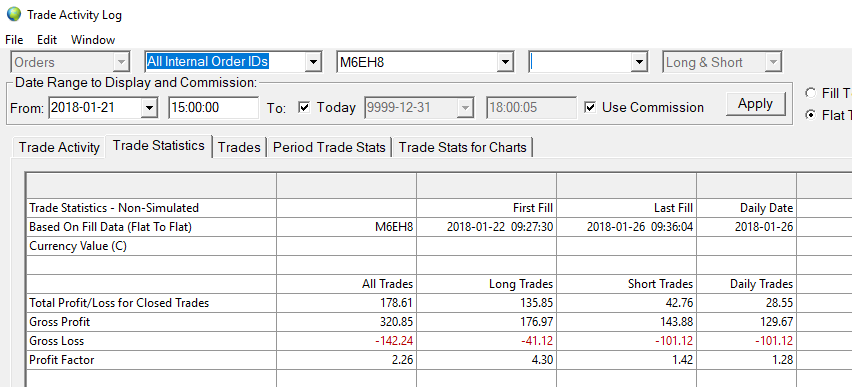
Task: Click profit factor value 4.30
Action: (486, 360)
